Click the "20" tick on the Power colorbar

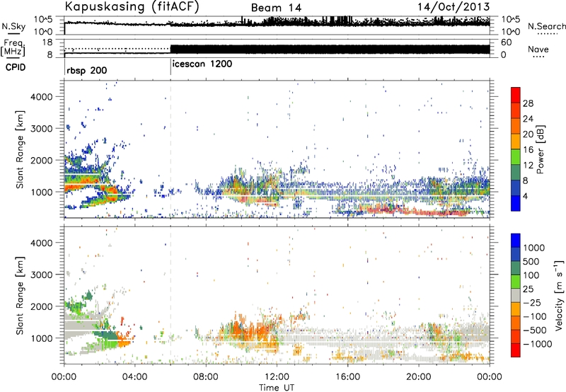coord(528,134)
